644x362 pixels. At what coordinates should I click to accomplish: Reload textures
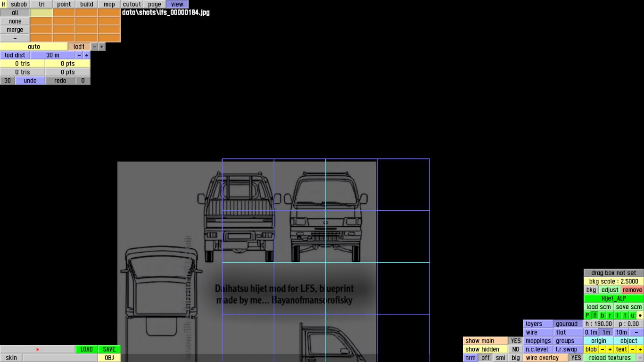point(610,358)
